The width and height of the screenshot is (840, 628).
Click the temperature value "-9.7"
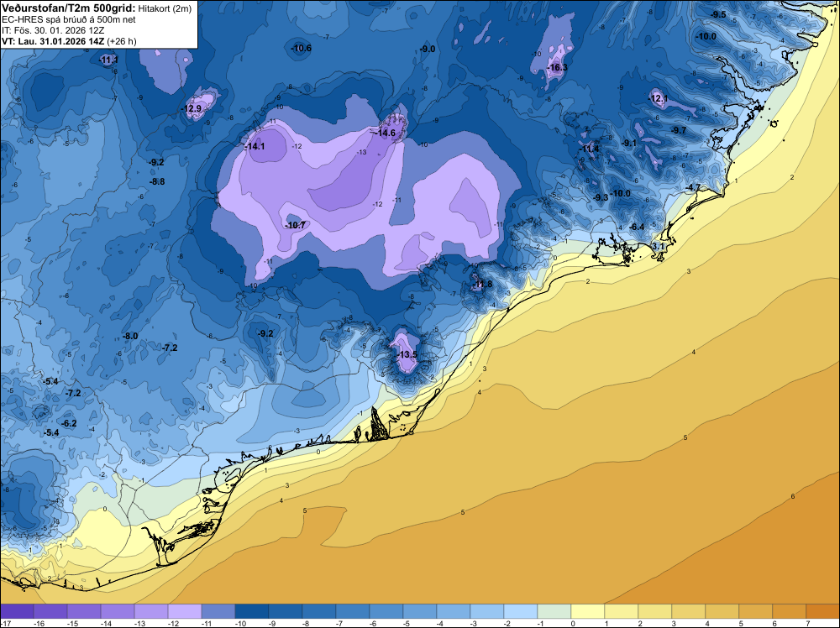(678, 131)
